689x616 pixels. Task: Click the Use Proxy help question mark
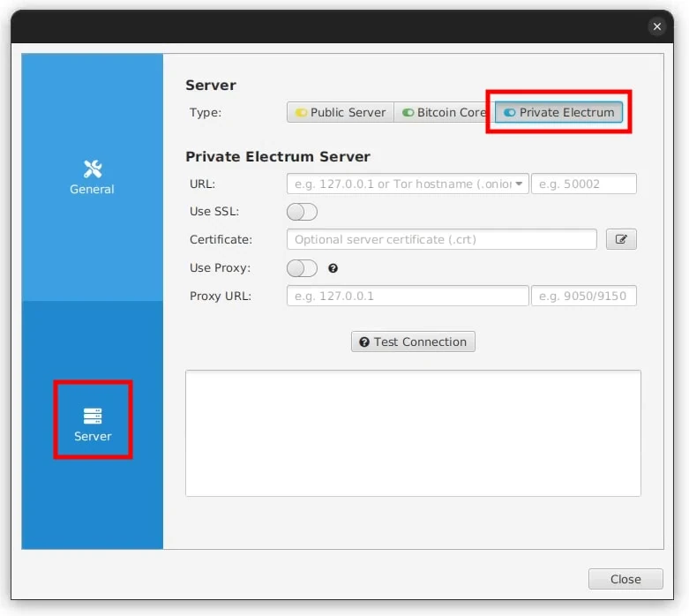(x=333, y=268)
